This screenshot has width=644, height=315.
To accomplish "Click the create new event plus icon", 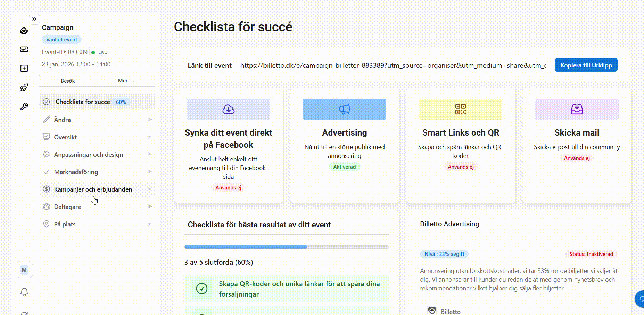I will [x=24, y=68].
